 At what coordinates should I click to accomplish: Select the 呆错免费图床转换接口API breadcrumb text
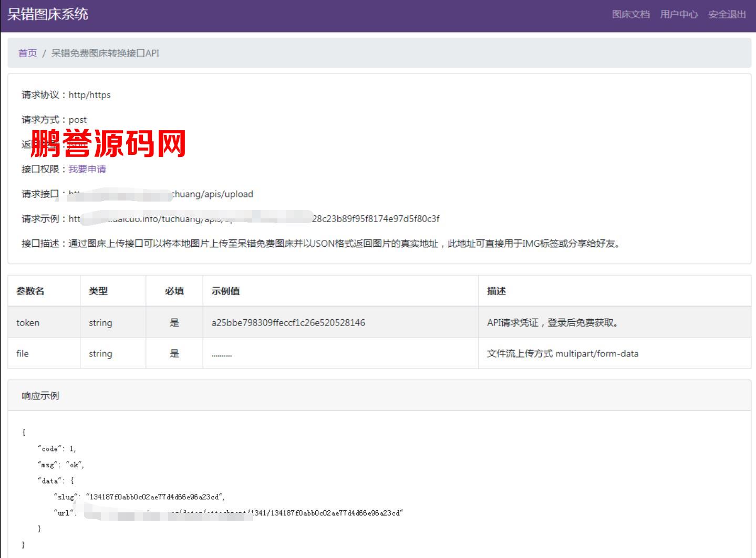point(105,53)
